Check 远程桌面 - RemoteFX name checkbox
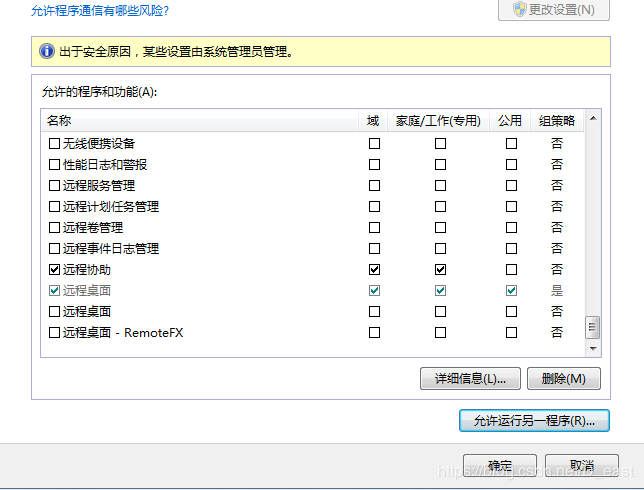644x490 pixels. point(54,332)
